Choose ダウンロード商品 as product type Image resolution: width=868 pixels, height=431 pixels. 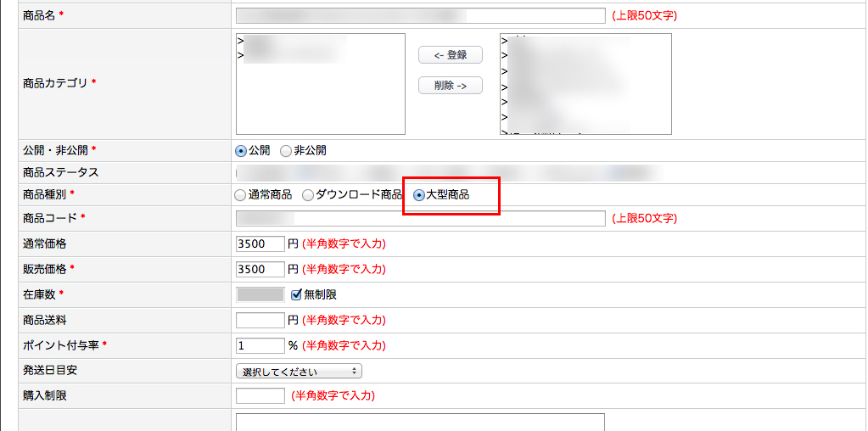308,195
